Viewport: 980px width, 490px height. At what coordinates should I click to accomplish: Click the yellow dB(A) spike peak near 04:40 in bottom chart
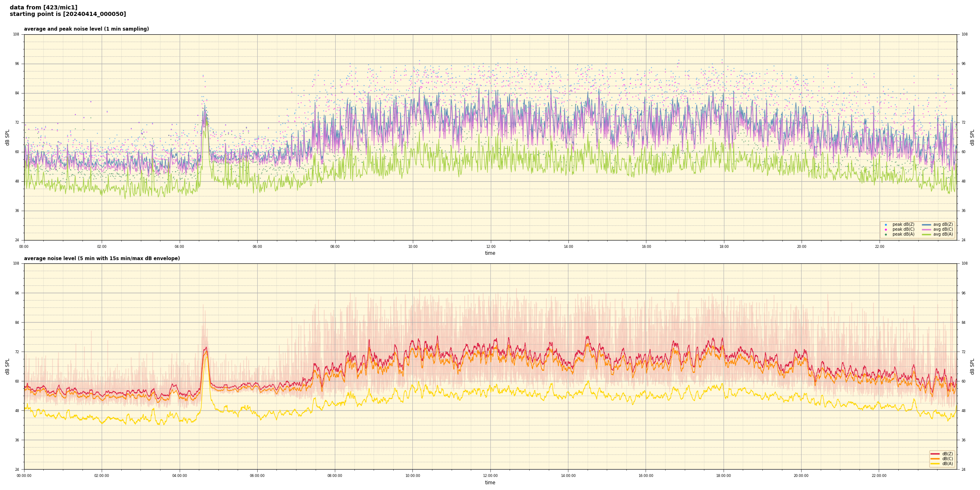coord(206,356)
